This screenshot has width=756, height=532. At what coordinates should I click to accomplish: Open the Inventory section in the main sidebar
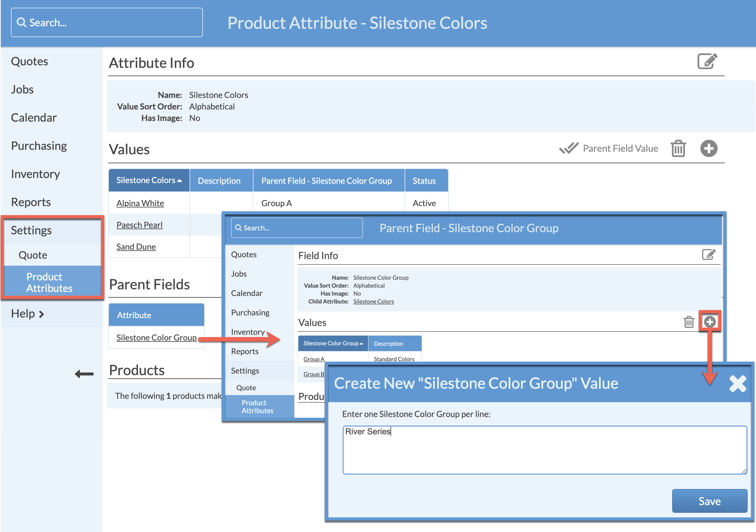[x=36, y=174]
